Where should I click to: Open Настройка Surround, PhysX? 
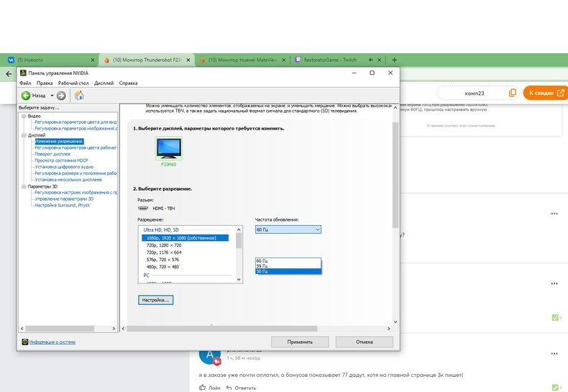tap(63, 205)
